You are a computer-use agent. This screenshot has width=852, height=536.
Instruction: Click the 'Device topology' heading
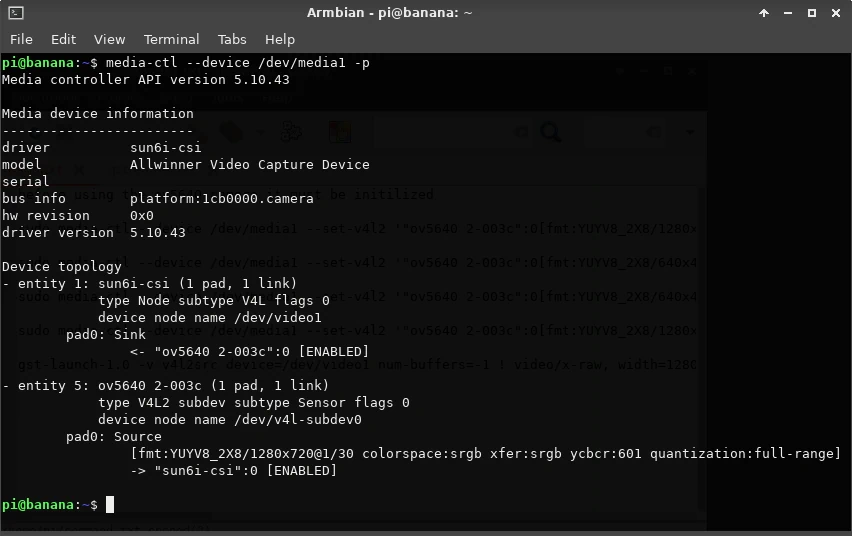tap(62, 267)
